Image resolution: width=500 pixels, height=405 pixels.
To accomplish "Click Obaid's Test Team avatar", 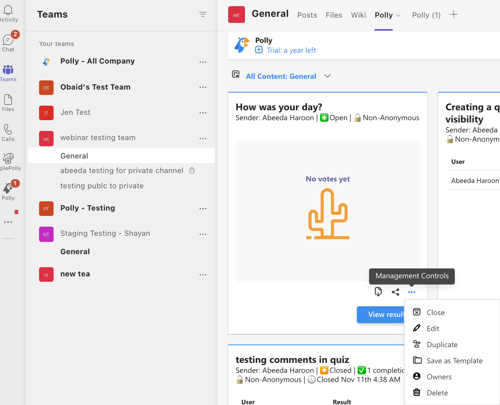I will pyautogui.click(x=46, y=88).
